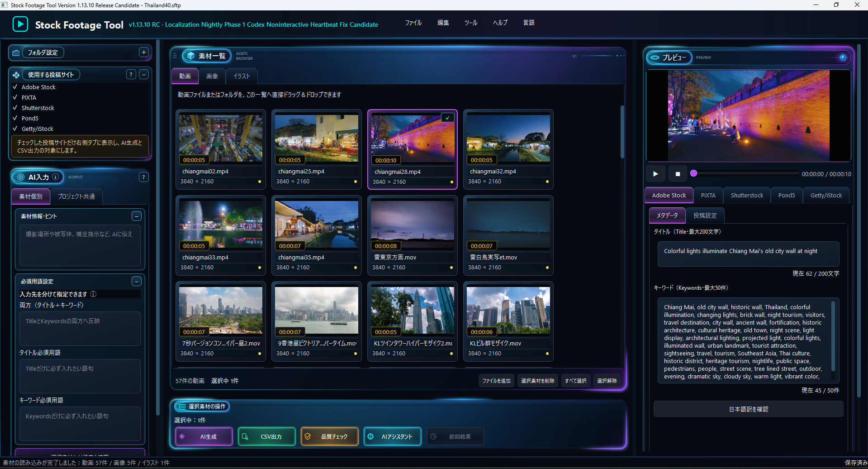
Task: Select the chiangmai35.mp4 thumbnail
Action: (x=317, y=224)
